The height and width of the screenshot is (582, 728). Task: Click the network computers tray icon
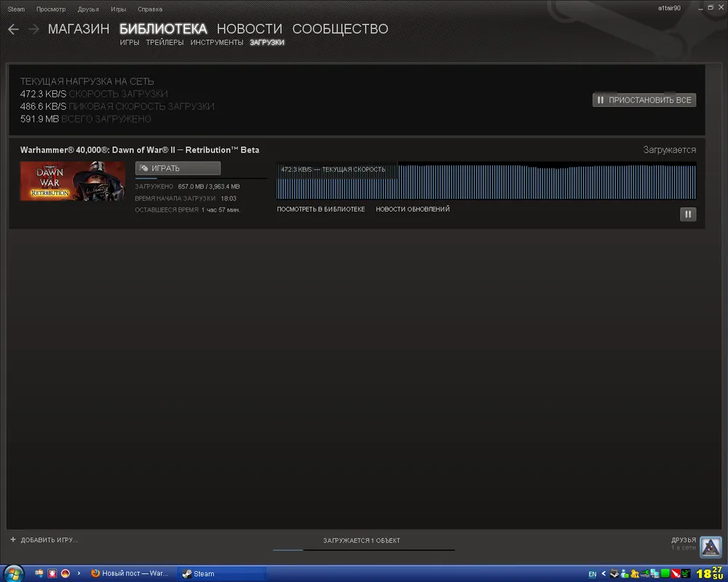point(655,574)
